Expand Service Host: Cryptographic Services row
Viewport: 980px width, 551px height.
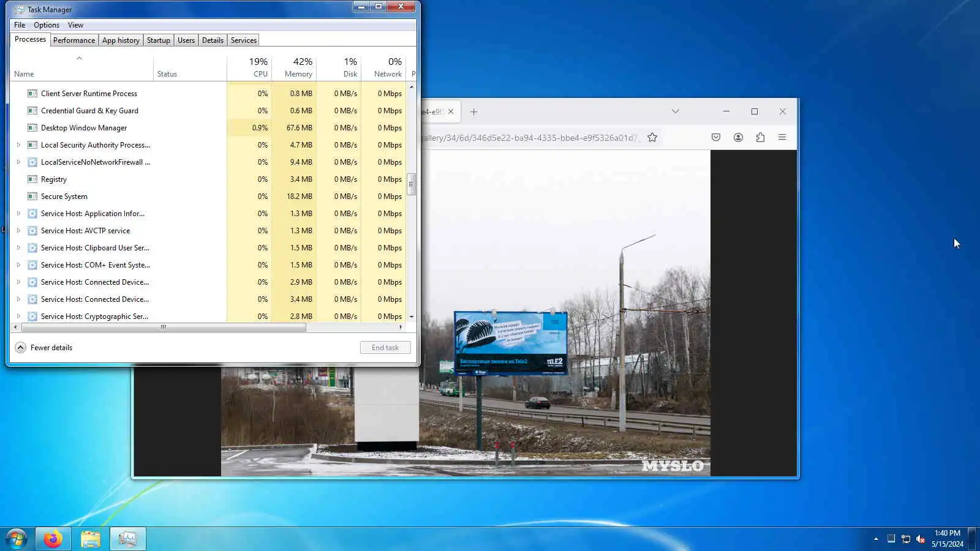click(x=18, y=317)
